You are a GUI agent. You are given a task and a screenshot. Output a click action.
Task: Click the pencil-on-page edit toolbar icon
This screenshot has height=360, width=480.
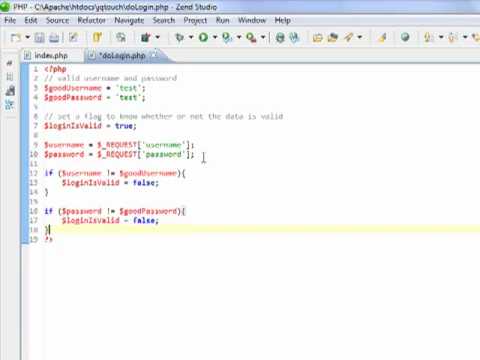73,37
